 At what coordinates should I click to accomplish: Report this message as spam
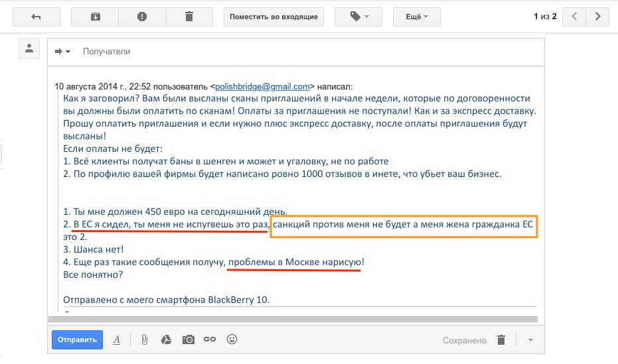coord(141,17)
